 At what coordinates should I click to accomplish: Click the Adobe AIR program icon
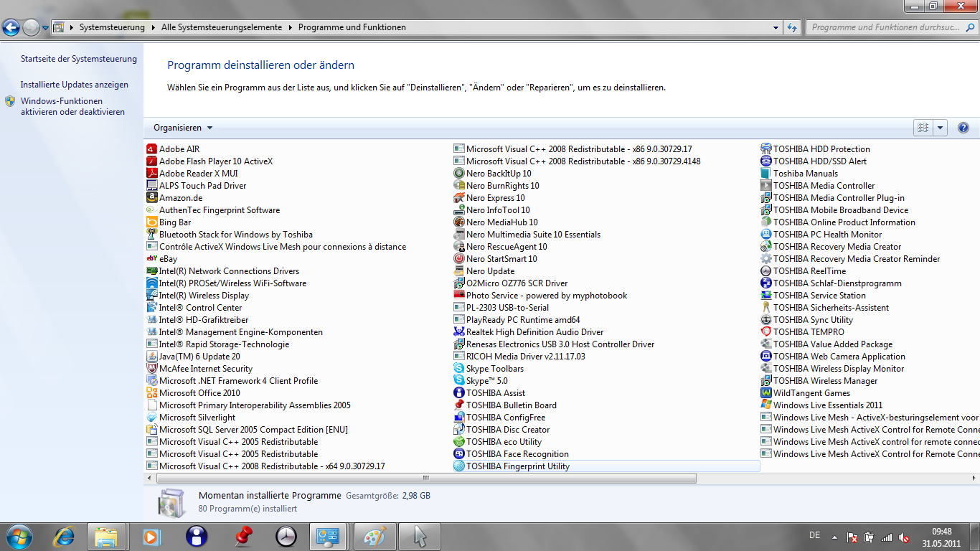152,149
